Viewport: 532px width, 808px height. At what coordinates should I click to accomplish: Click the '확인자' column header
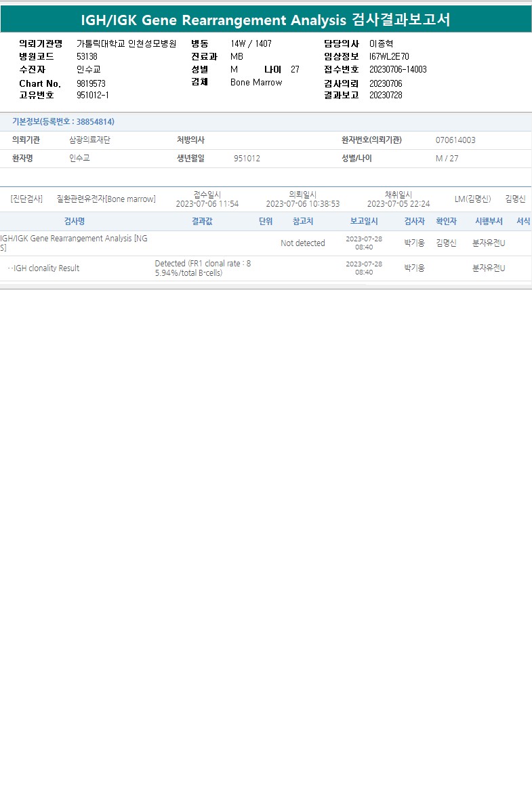click(447, 221)
